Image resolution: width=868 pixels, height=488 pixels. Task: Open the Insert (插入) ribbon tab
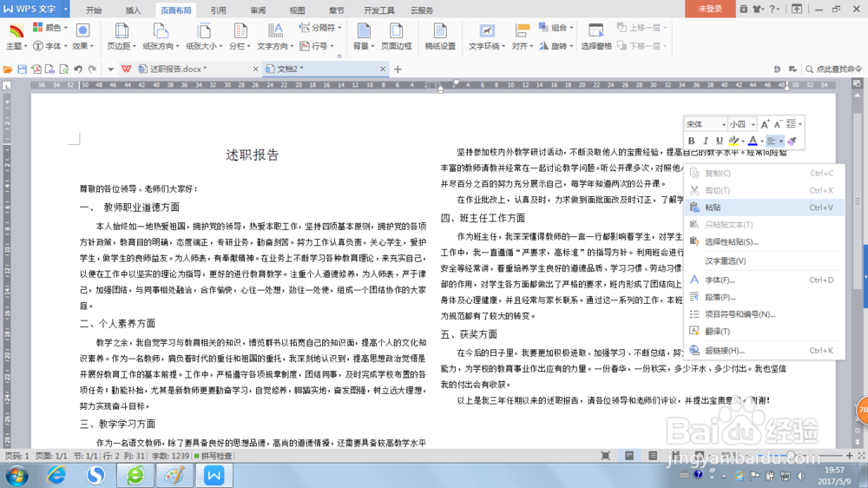point(133,10)
